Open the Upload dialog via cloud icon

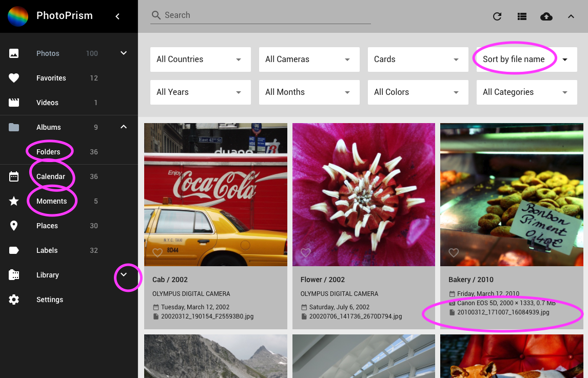546,16
